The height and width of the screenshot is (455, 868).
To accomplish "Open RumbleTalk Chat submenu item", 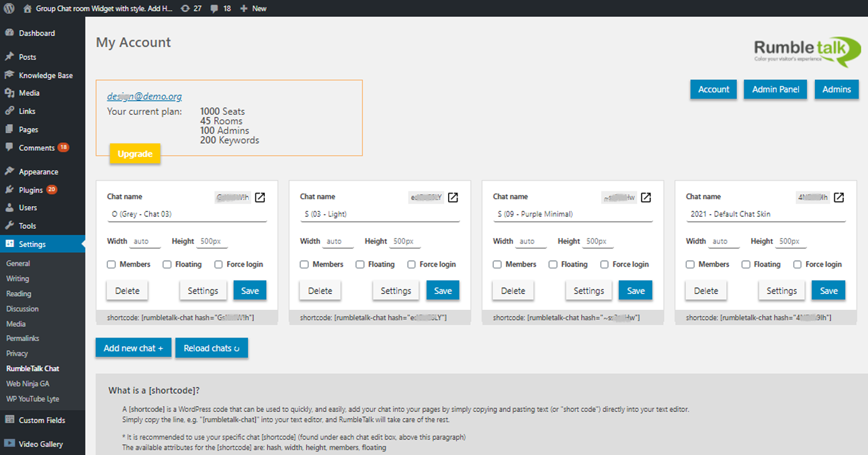I will [x=33, y=368].
